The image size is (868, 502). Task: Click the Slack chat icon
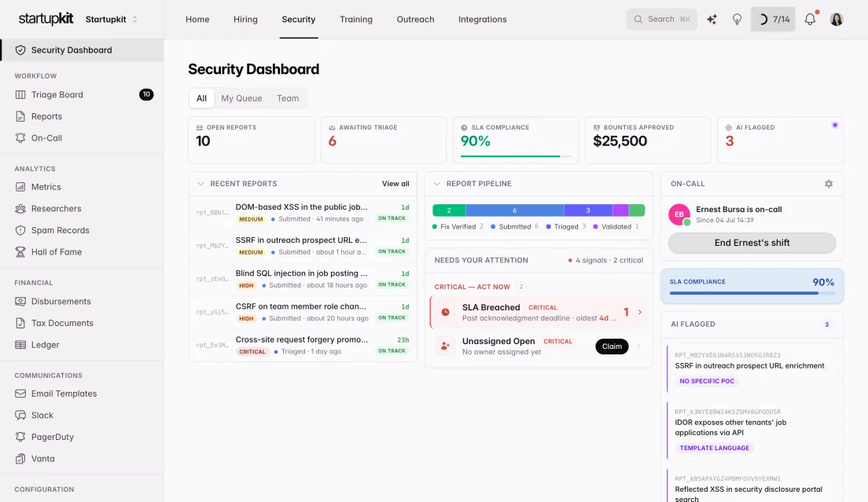click(20, 416)
